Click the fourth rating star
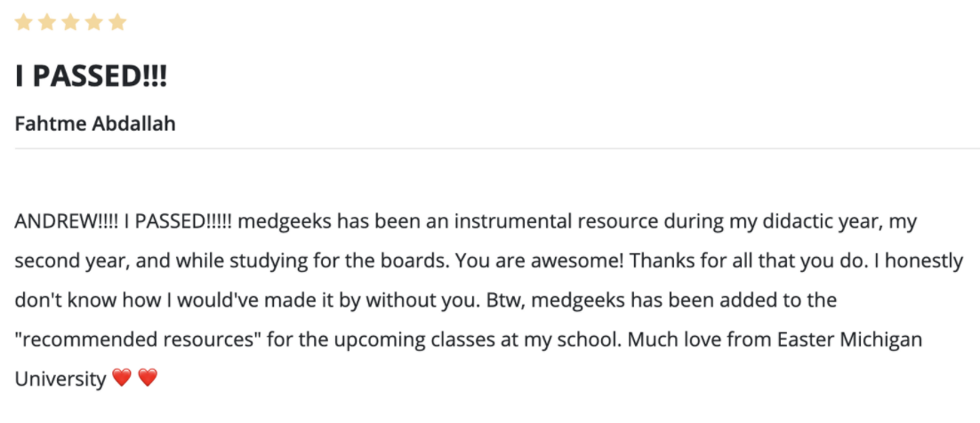980x423 pixels. click(93, 22)
